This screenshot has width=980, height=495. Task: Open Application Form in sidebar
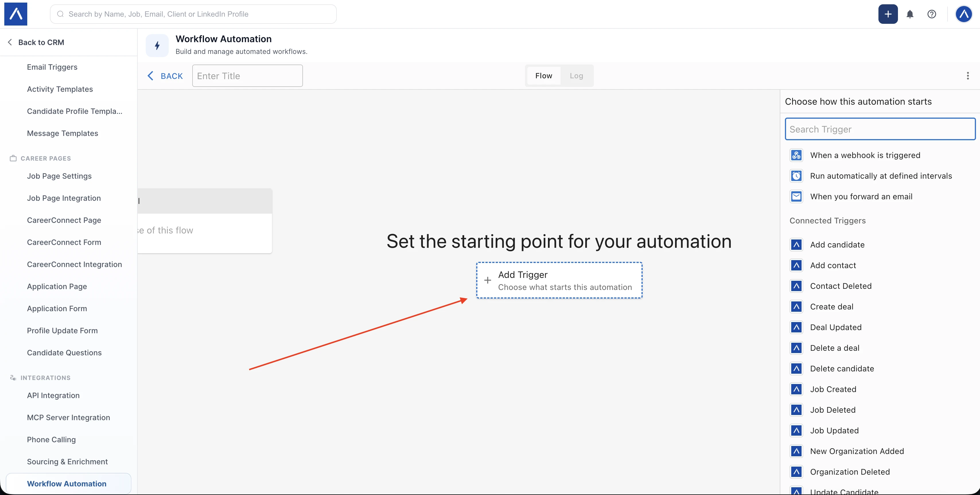[x=57, y=308]
